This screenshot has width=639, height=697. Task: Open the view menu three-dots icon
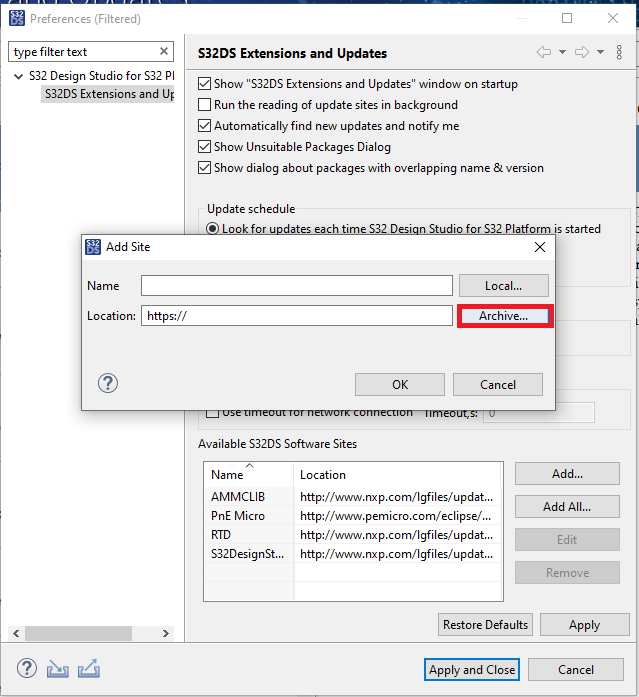(620, 52)
